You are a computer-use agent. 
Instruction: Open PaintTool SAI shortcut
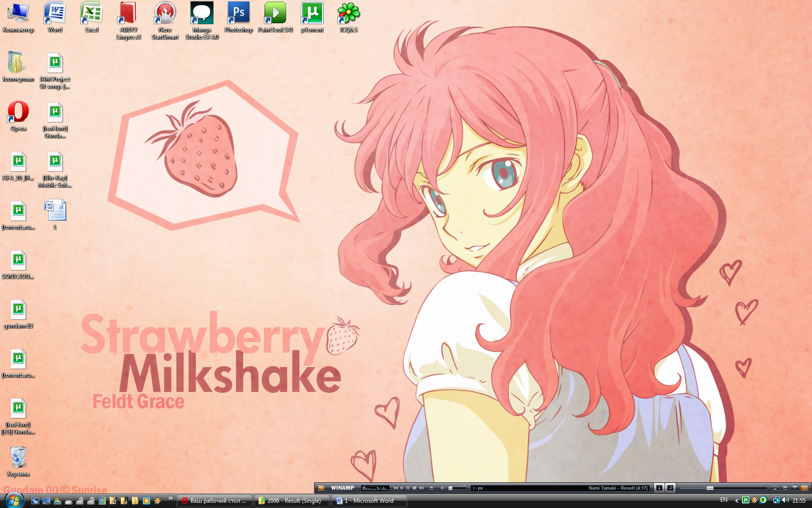275,17
